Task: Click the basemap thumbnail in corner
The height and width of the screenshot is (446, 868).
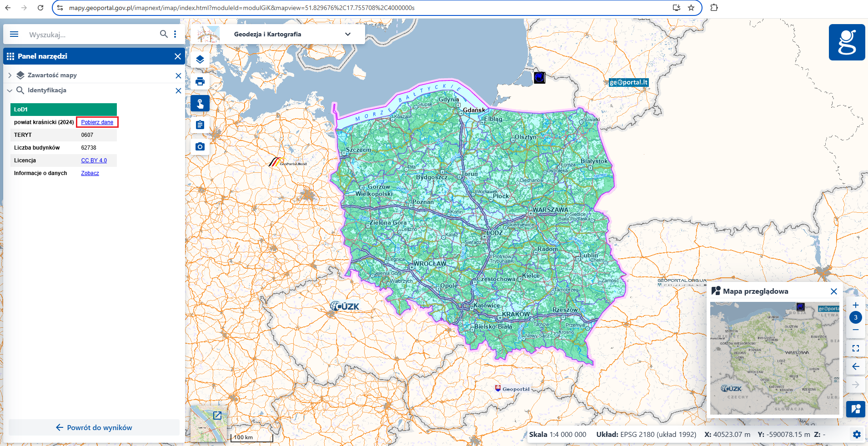Action: (208, 423)
